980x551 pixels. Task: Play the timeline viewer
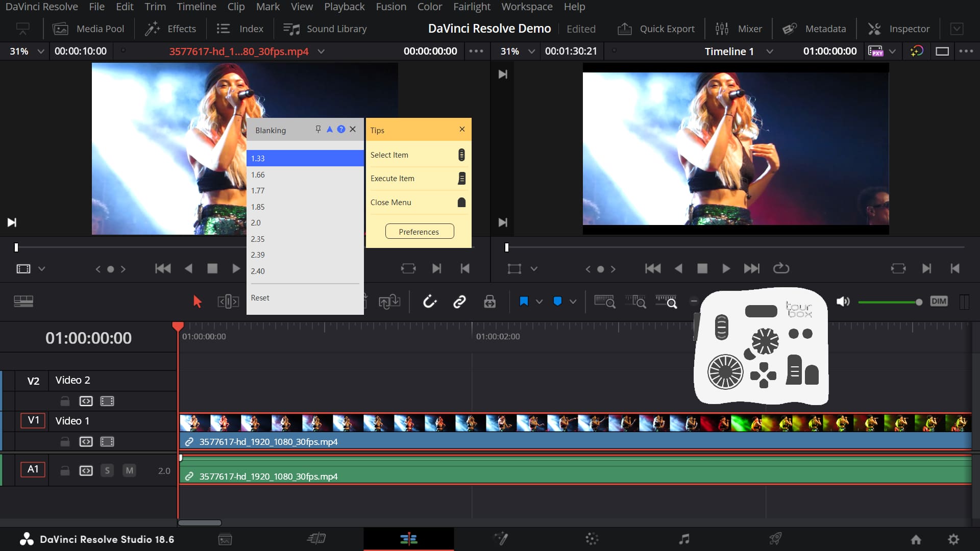point(726,269)
